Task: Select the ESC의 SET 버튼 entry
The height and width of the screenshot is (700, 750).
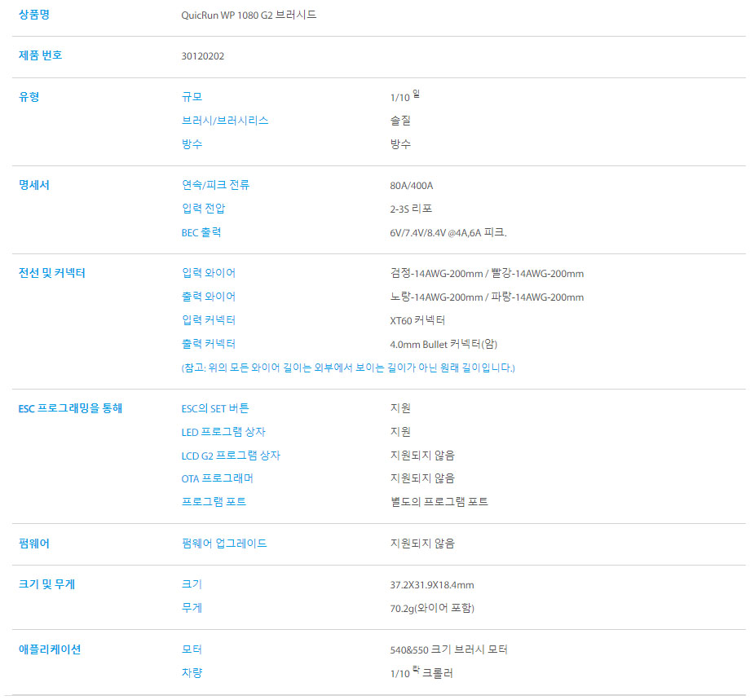Action: [x=214, y=408]
